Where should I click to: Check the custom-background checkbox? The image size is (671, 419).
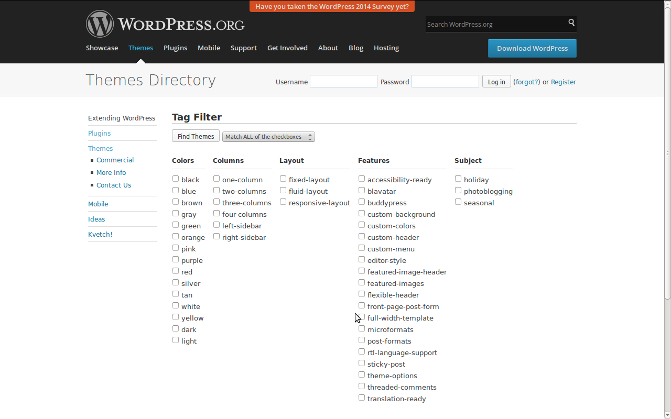(x=362, y=213)
